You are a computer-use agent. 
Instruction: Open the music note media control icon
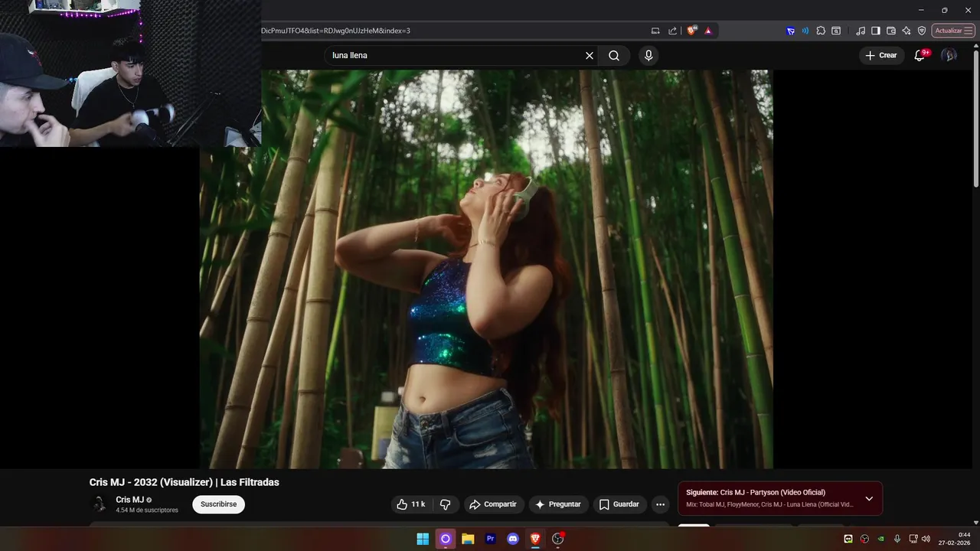click(x=861, y=31)
